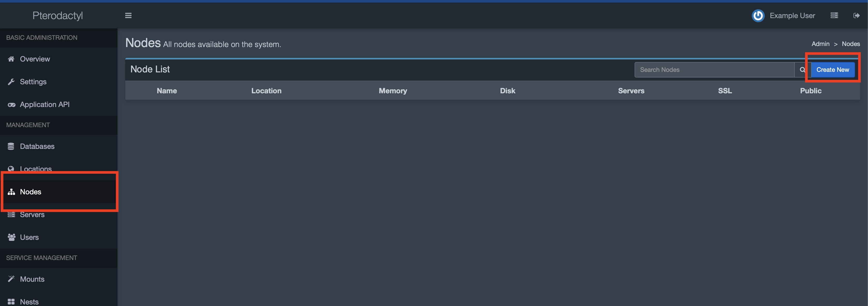Click the hamburger menu toggle
This screenshot has width=868, height=306.
pyautogui.click(x=128, y=16)
